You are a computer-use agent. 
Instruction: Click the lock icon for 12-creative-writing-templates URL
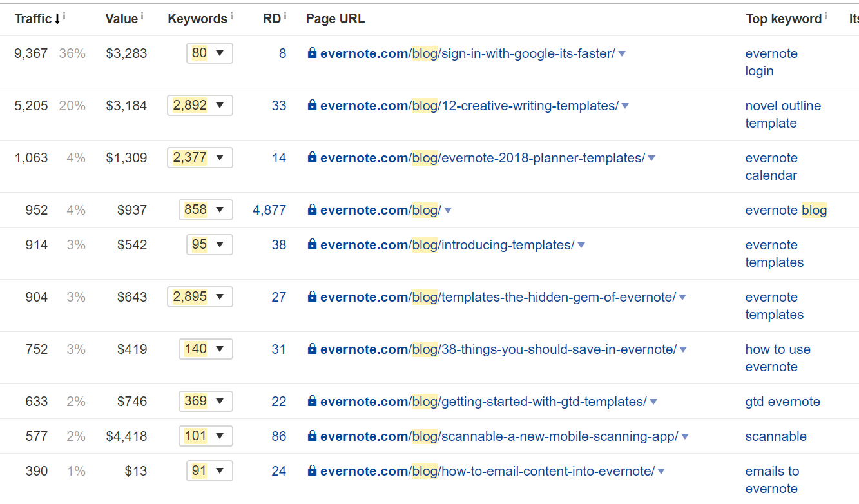pos(312,105)
